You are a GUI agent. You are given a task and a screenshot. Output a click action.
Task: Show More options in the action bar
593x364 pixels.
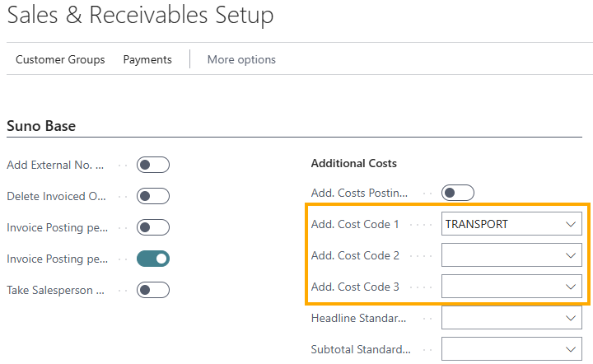tap(241, 60)
